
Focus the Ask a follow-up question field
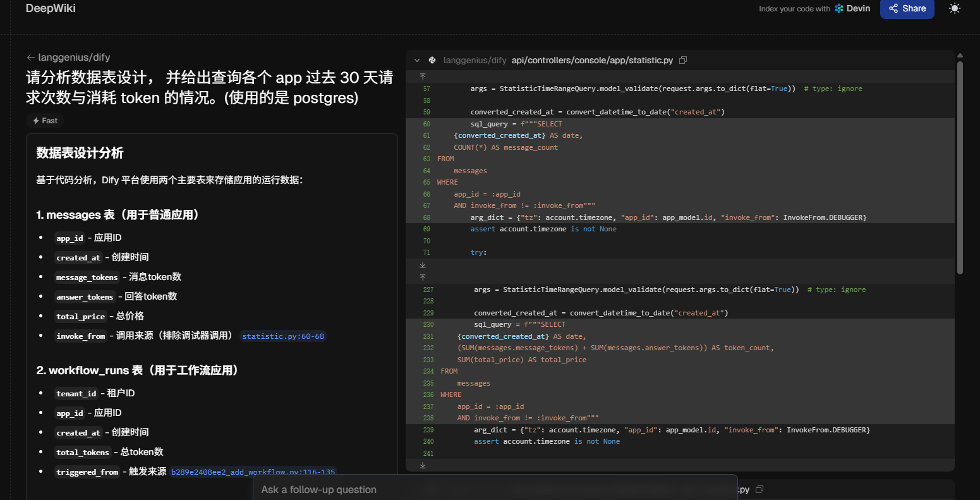(x=495, y=489)
